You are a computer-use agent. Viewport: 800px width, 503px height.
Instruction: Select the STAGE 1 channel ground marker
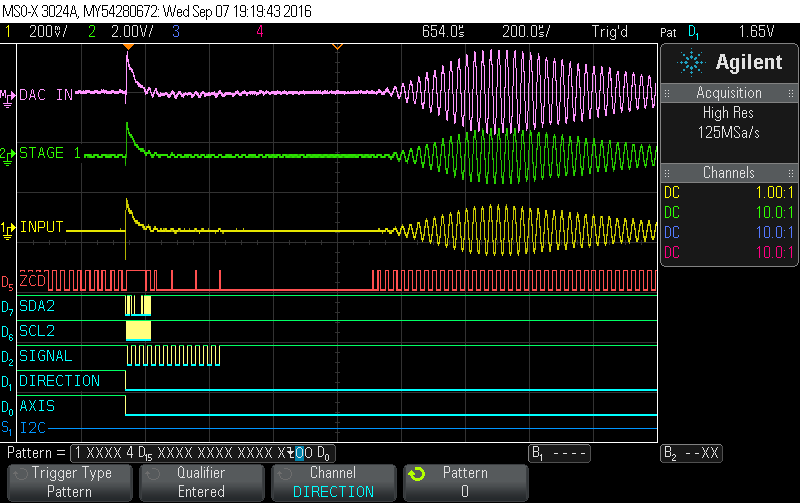click(x=7, y=154)
